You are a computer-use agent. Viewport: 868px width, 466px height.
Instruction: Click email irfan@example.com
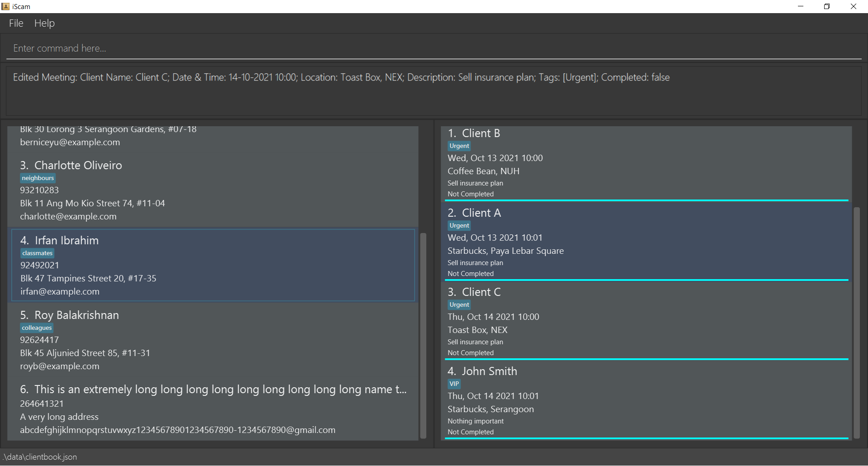click(x=60, y=291)
